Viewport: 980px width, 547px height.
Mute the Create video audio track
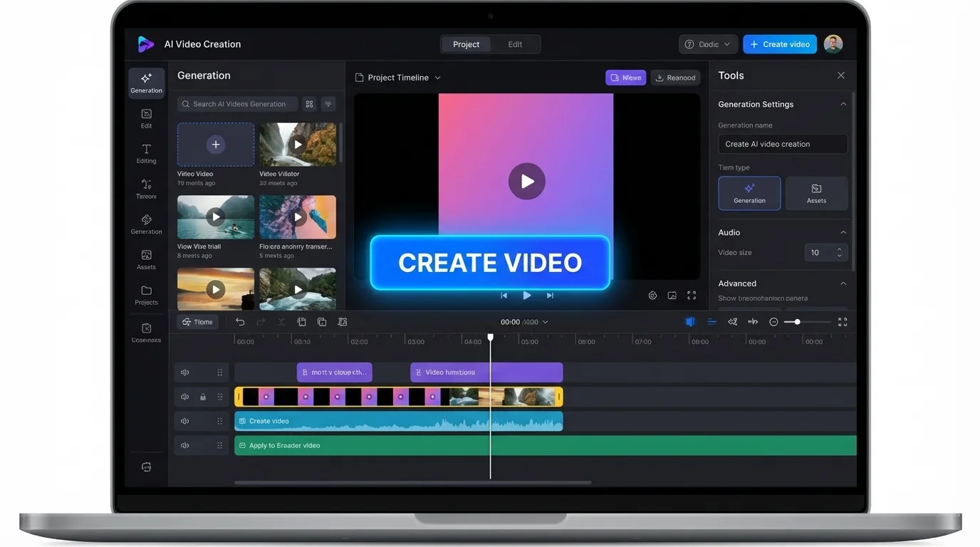[x=184, y=421]
